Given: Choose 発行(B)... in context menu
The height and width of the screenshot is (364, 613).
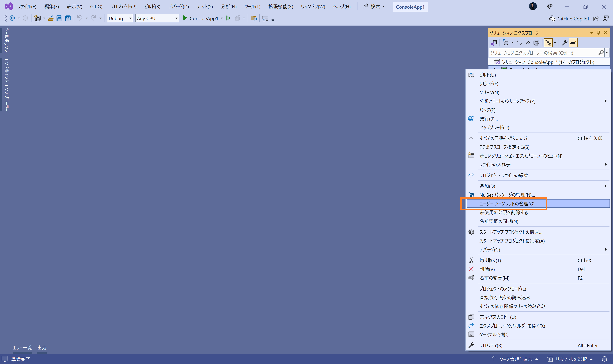Looking at the screenshot, I should click(x=538, y=119).
